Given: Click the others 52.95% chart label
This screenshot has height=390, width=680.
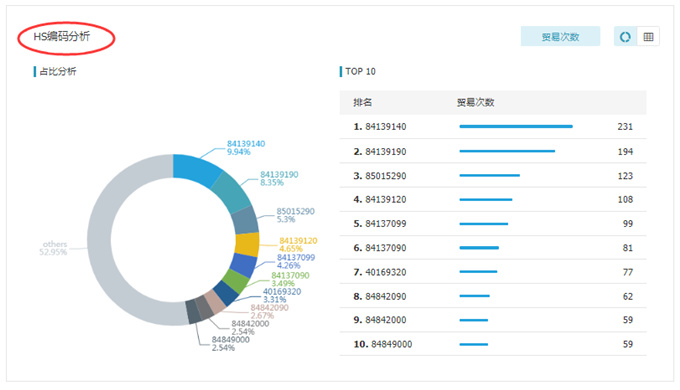Looking at the screenshot, I should 53,248.
